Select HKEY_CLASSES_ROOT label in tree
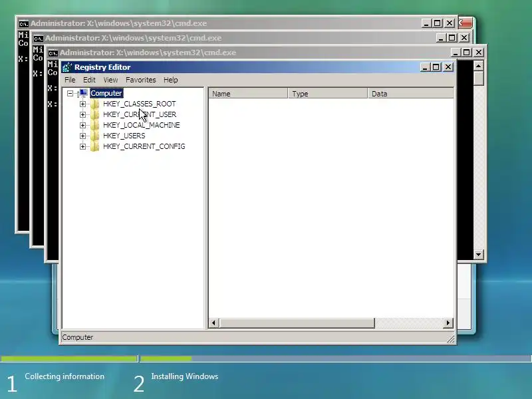 click(x=140, y=104)
